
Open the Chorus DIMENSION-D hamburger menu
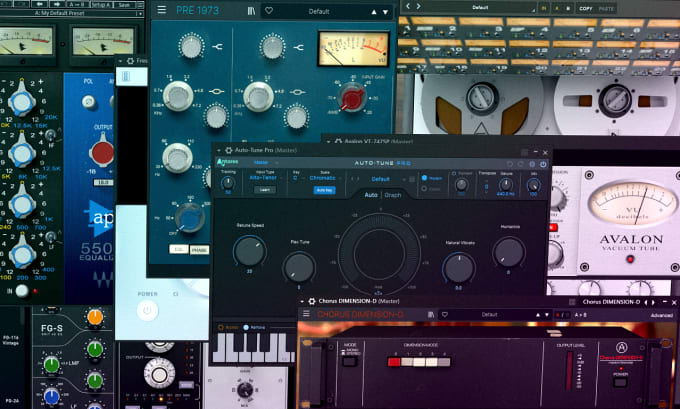coord(306,314)
